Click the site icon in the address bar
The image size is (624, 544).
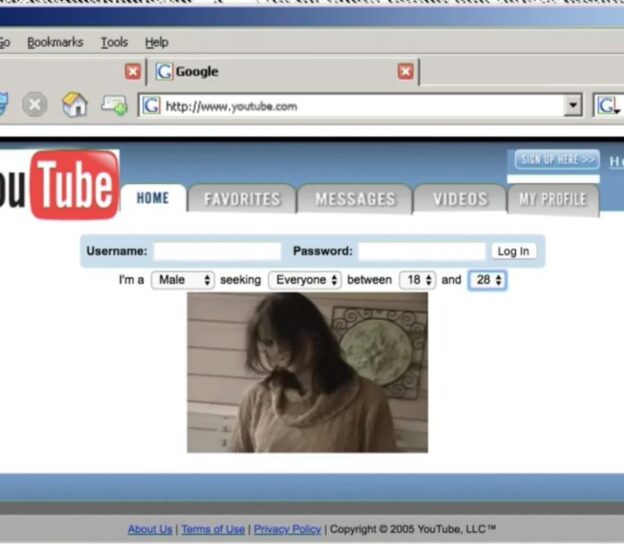(x=152, y=106)
